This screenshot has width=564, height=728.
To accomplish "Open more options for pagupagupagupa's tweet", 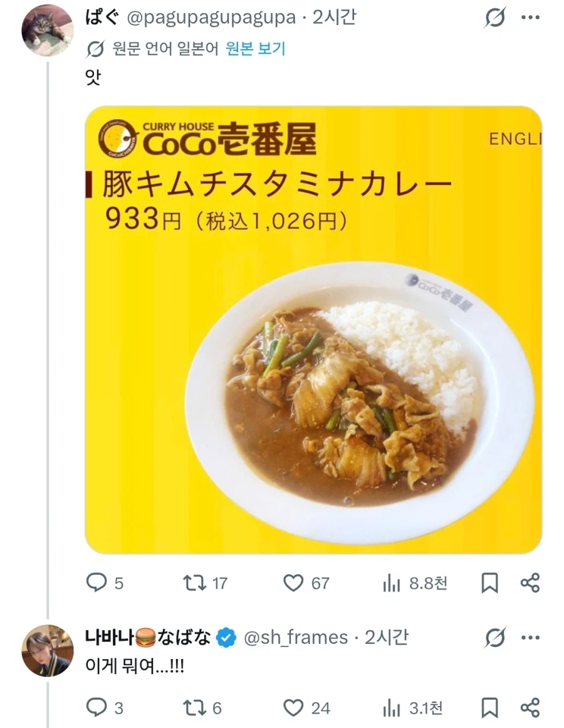I will [x=530, y=18].
